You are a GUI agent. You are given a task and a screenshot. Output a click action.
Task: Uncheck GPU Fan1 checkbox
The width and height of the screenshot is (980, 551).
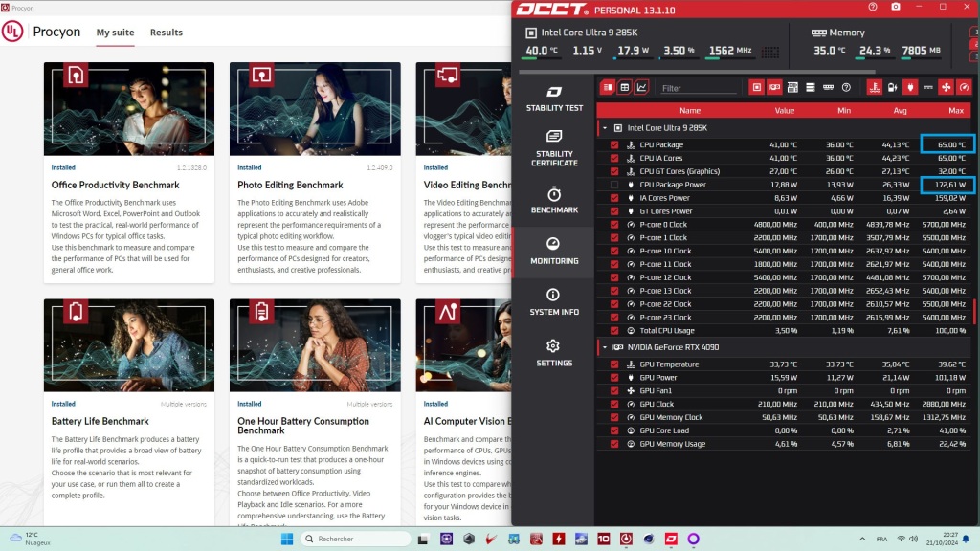point(614,390)
